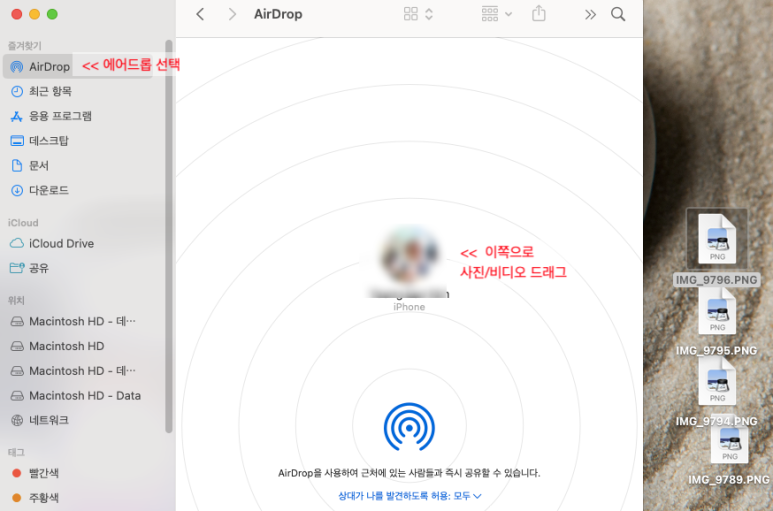
Task: Click the 즐겨찾기 section header
Action: click(x=25, y=46)
